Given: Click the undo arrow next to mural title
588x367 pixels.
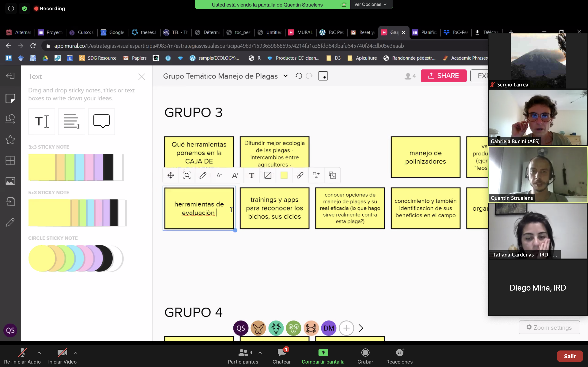Looking at the screenshot, I should (299, 76).
